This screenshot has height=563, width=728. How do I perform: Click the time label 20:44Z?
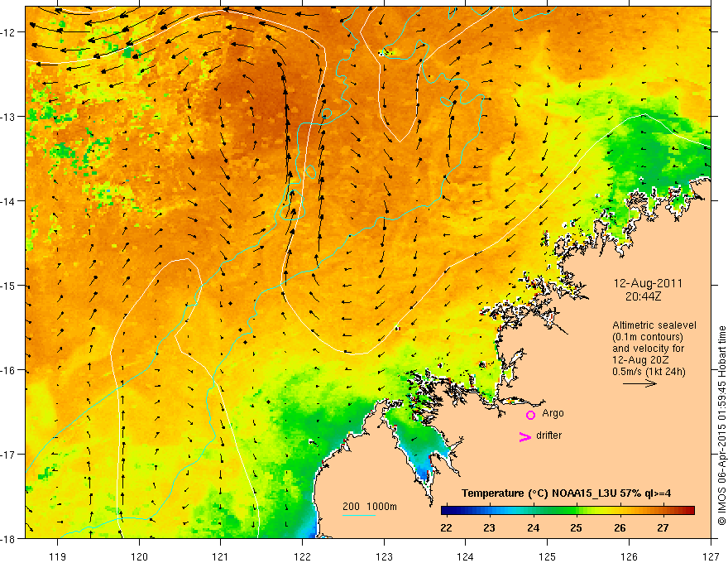643,296
